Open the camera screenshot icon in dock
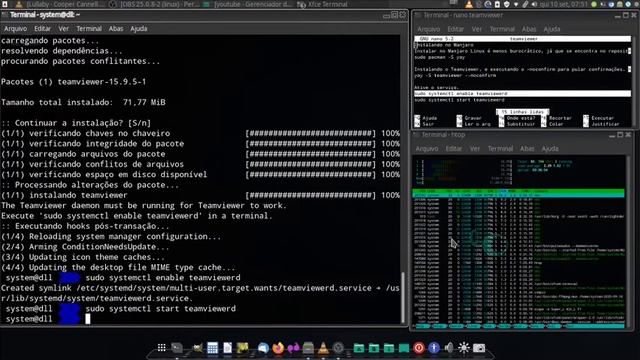The image size is (640, 360). 479,348
